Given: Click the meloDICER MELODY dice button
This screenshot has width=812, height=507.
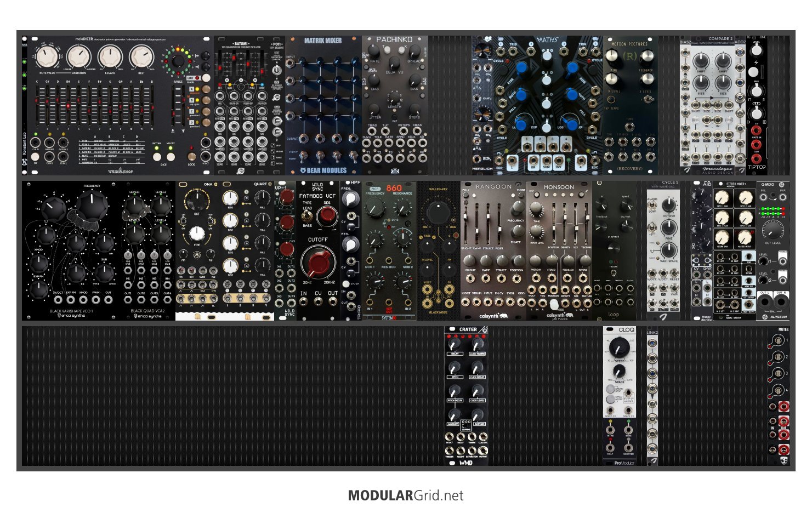Looking at the screenshot, I should coord(171,156).
